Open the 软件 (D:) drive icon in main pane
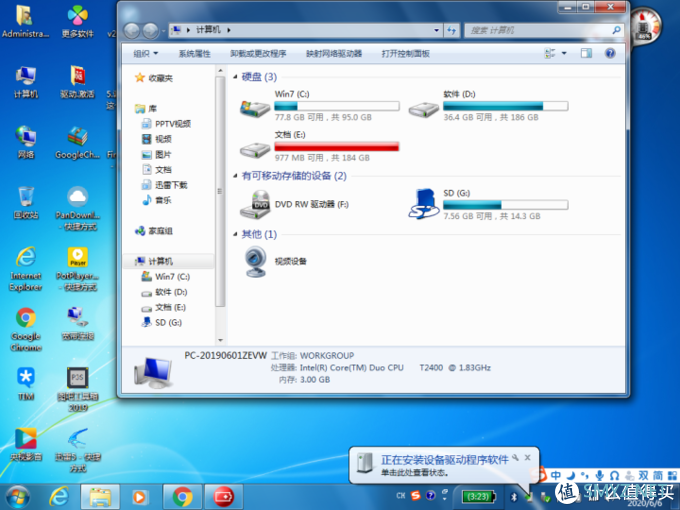This screenshot has width=680, height=510. pyautogui.click(x=424, y=108)
